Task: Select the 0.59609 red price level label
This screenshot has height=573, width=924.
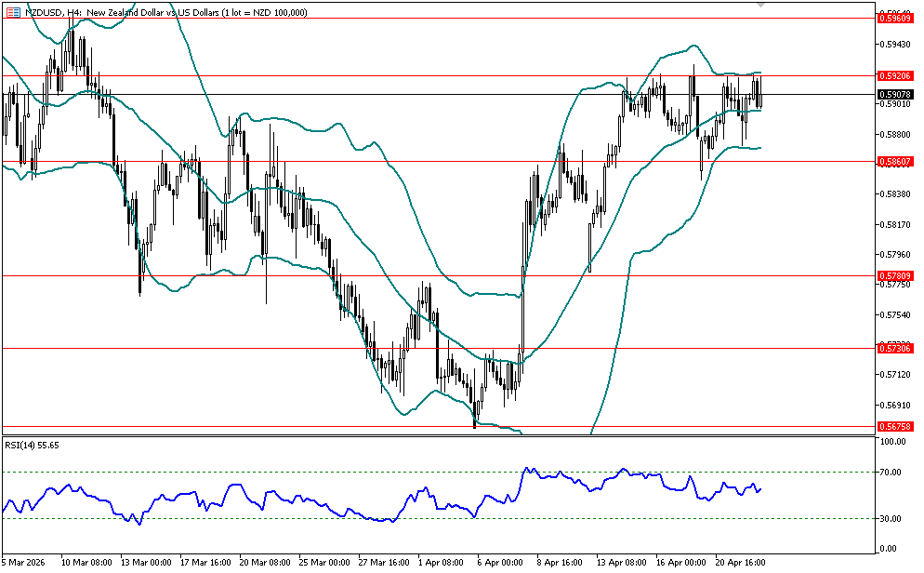Action: [x=894, y=18]
